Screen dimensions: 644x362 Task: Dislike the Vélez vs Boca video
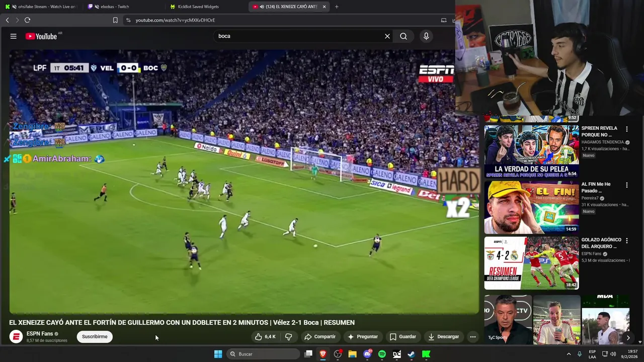click(289, 336)
